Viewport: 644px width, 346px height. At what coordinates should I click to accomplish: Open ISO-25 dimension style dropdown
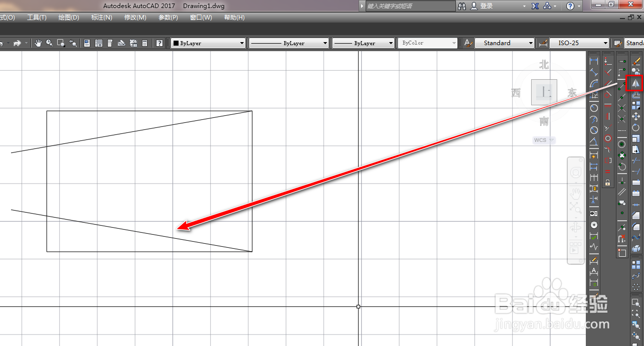point(579,43)
